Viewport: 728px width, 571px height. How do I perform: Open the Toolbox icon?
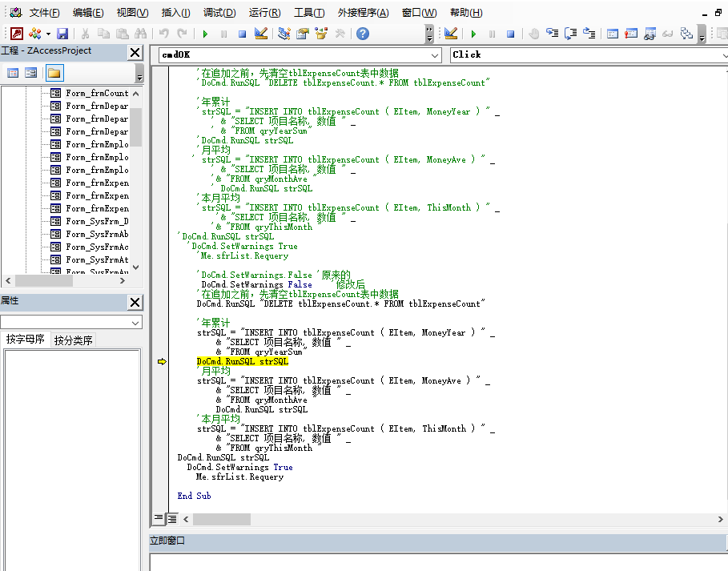click(x=340, y=34)
